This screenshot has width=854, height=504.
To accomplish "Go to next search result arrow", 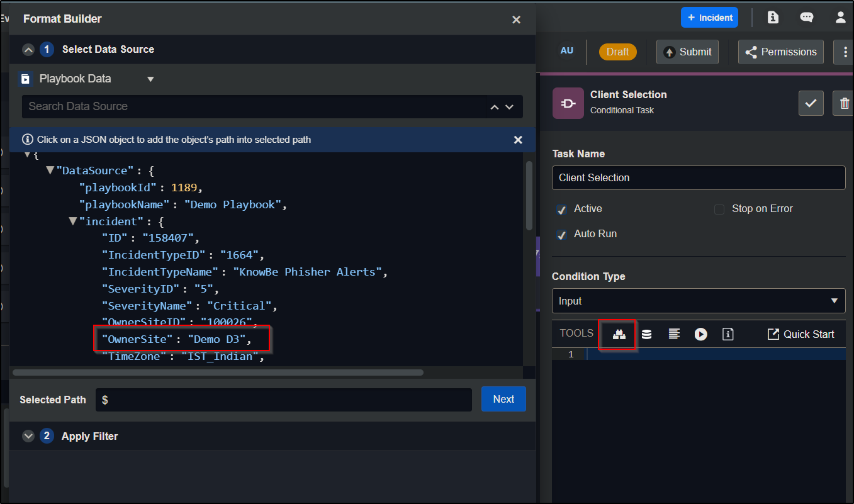I will [x=510, y=107].
